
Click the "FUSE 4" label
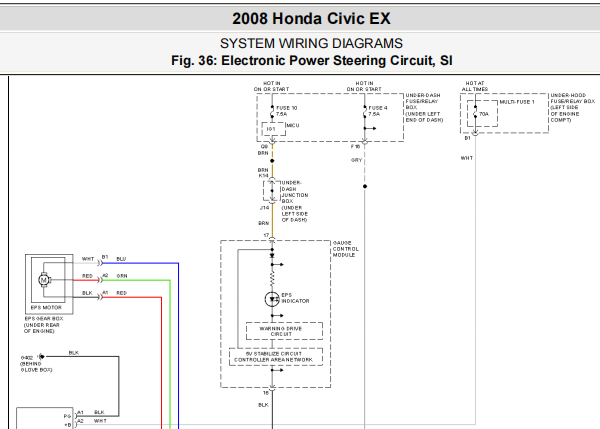378,108
